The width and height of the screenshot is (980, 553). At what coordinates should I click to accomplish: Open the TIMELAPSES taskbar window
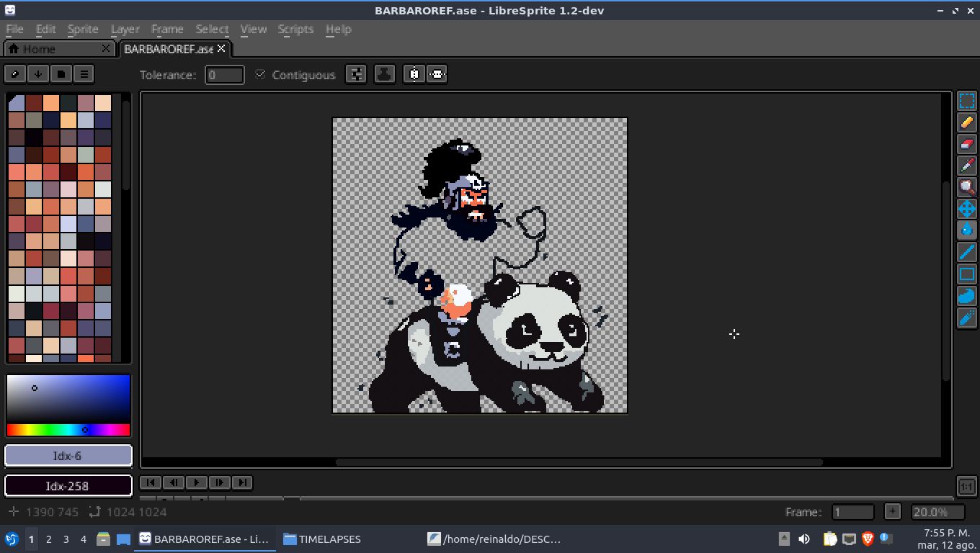322,539
